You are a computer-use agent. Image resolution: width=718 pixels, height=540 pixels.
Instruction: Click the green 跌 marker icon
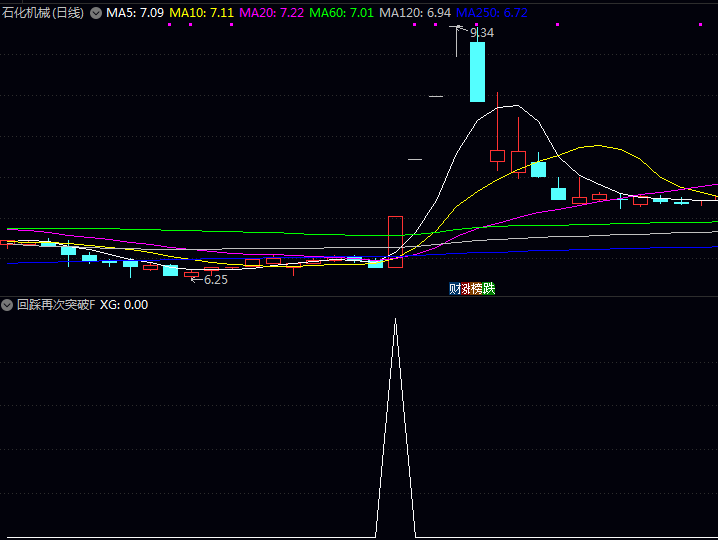click(x=489, y=289)
